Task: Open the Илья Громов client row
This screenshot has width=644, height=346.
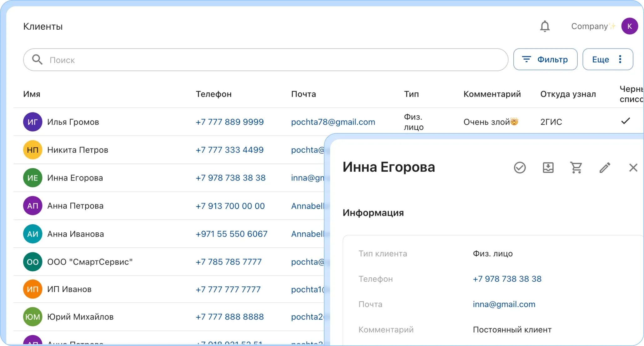Action: point(328,122)
